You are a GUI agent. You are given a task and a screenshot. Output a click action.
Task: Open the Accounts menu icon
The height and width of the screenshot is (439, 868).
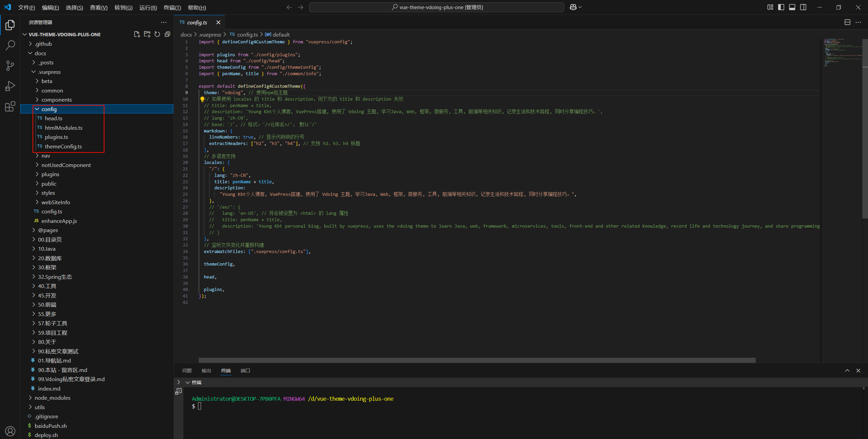point(10,431)
